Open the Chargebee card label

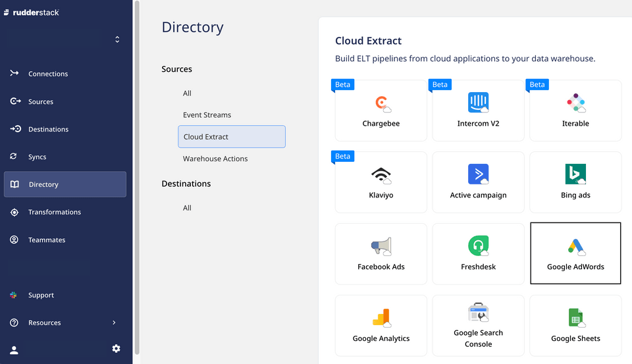pos(381,123)
